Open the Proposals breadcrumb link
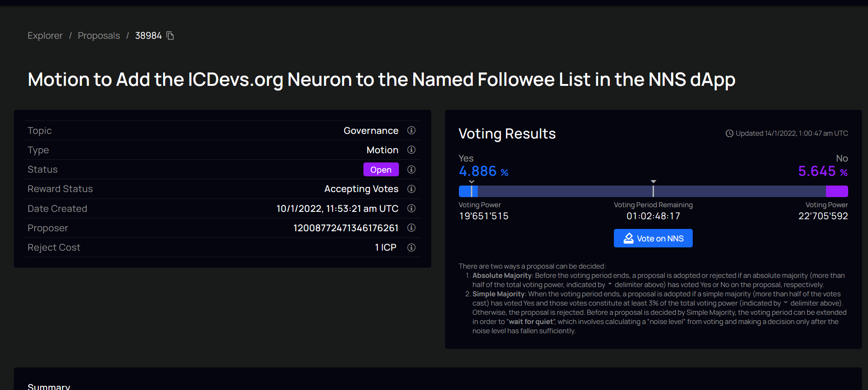This screenshot has height=390, width=868. point(99,36)
